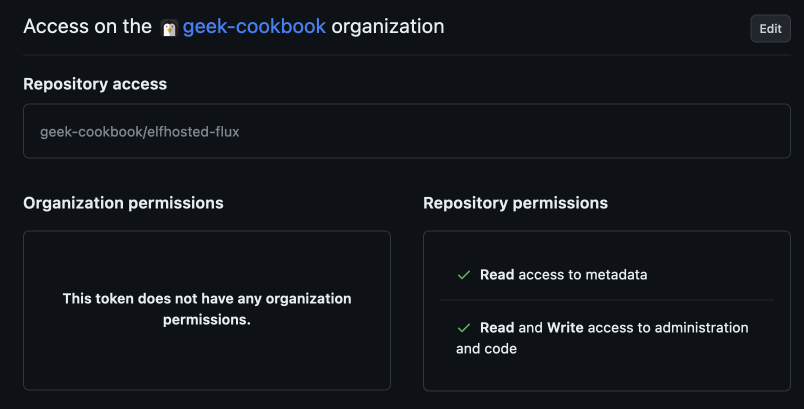804x409 pixels.
Task: Click the bold Read in metadata row
Action: (497, 274)
